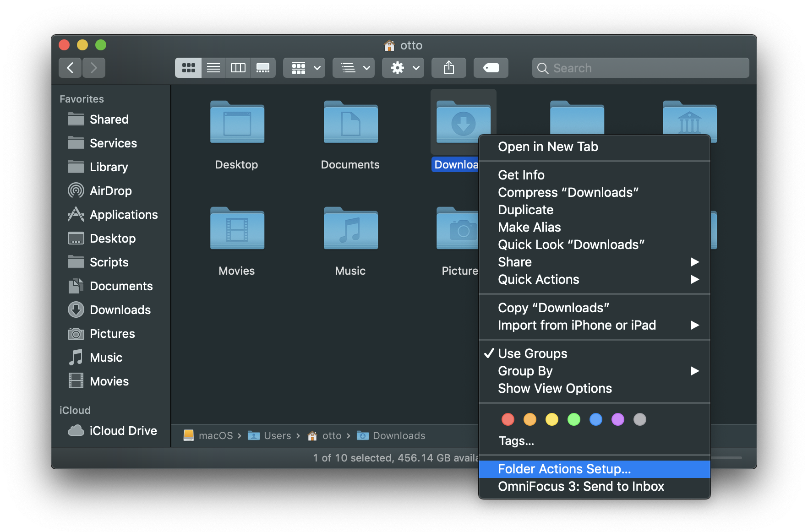
Task: Open iCloud Drive from the sidebar
Action: [x=123, y=430]
